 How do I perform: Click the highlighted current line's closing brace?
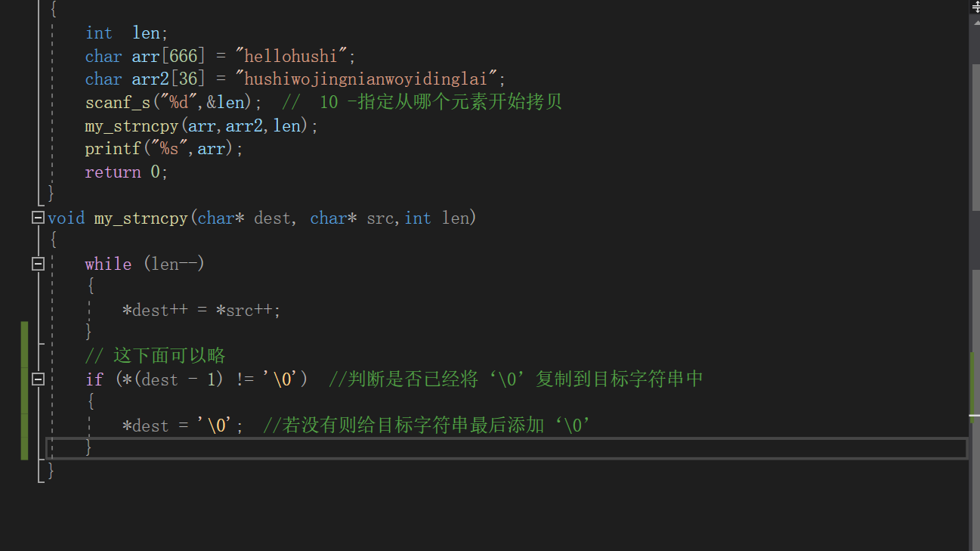coord(88,448)
